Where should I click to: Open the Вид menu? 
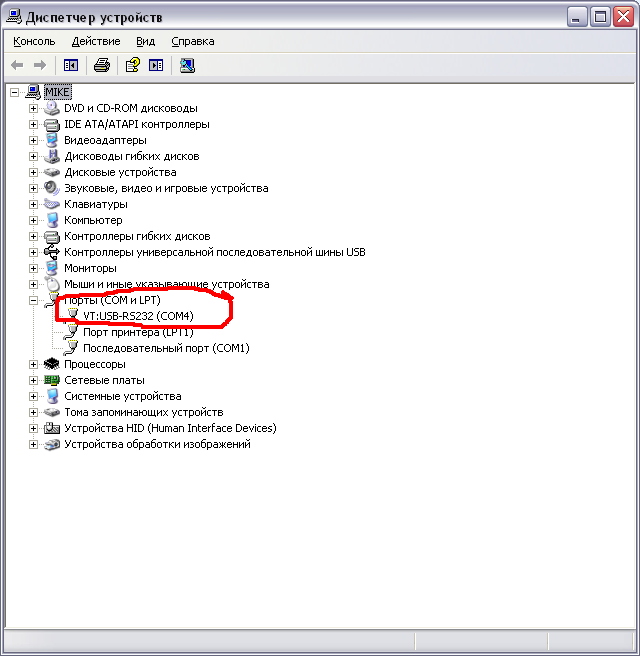click(146, 41)
